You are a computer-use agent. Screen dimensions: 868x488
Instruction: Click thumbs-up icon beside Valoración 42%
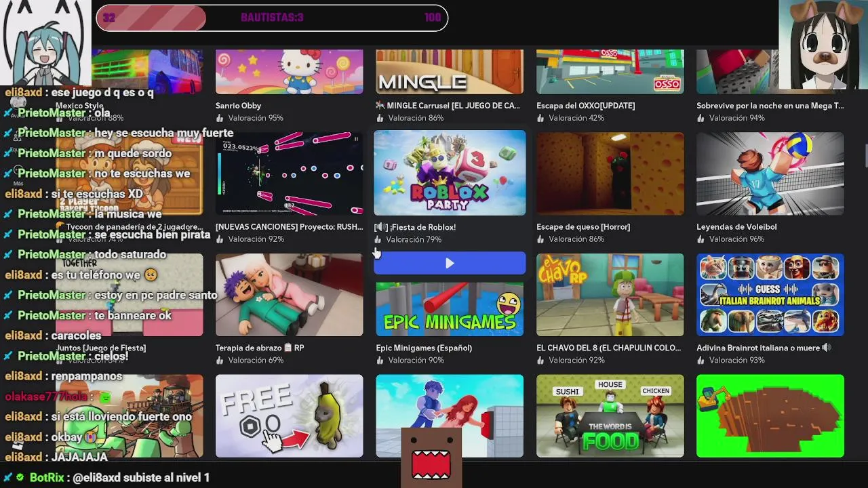click(540, 118)
